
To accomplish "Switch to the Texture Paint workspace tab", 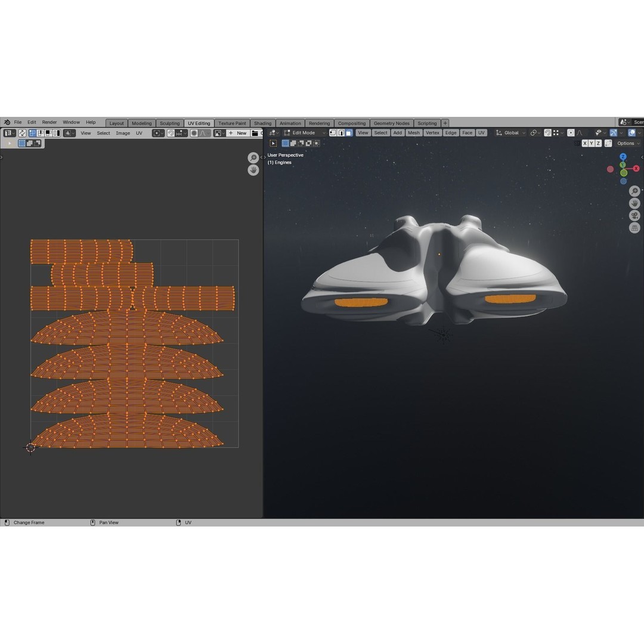I will tap(232, 123).
